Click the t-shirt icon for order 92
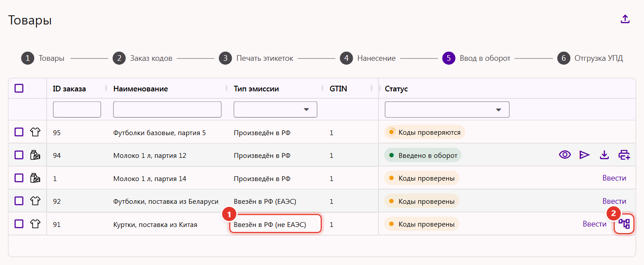 (x=35, y=201)
